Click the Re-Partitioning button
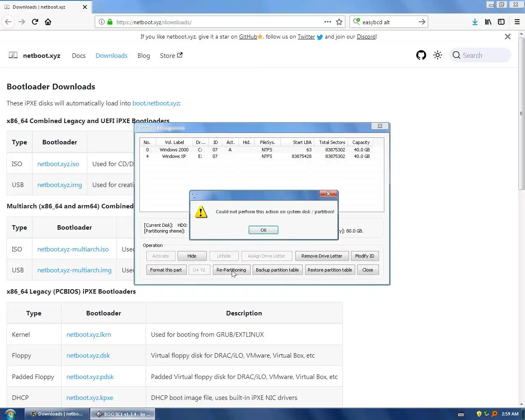Screen dimensions: 525x420 231,270
